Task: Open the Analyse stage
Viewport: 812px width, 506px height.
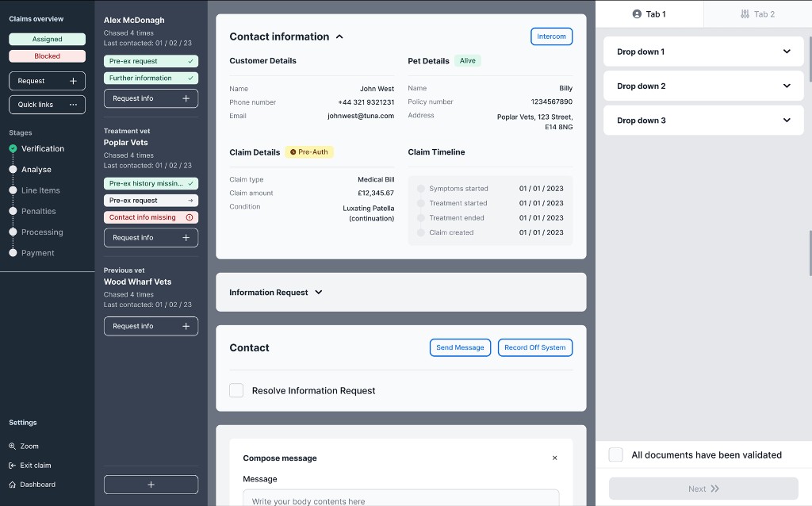Action: [x=36, y=170]
